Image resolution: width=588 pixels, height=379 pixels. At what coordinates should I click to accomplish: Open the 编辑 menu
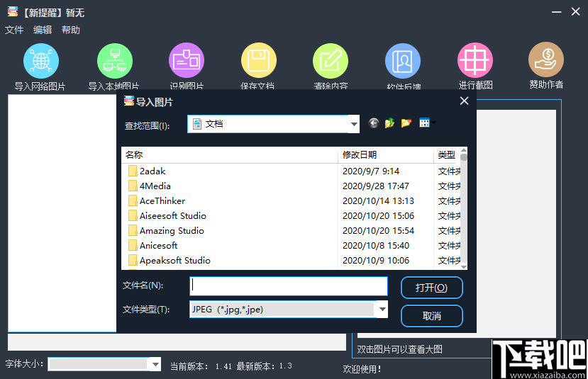(43, 30)
